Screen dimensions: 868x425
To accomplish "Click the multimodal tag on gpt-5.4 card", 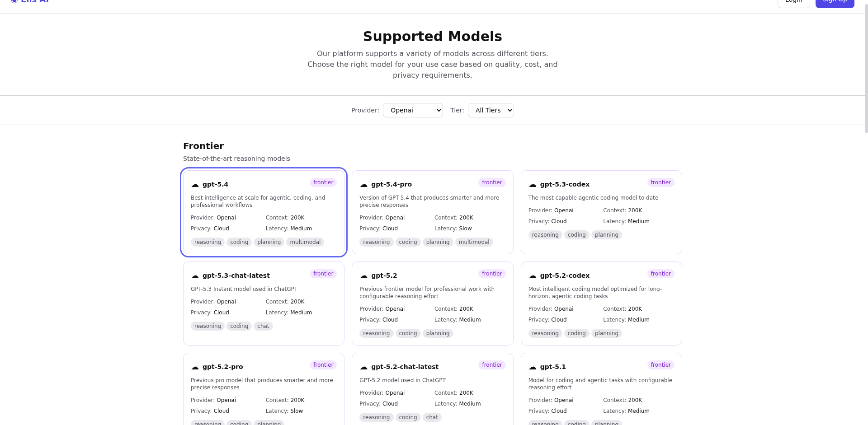I will pos(305,242).
